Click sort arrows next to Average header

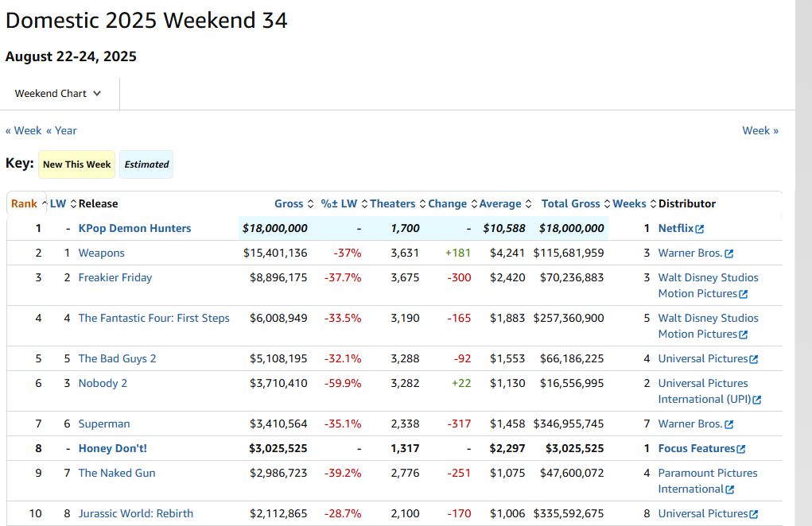pos(529,204)
